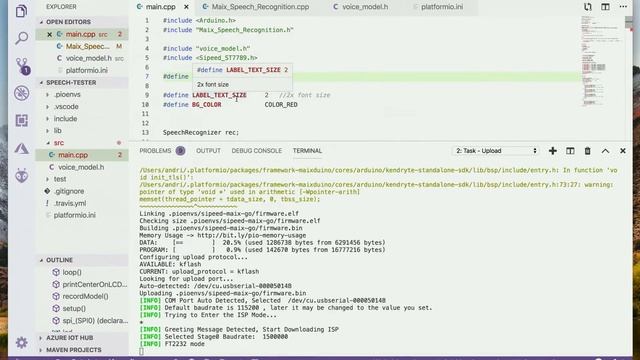Split the terminal panel

[570, 151]
